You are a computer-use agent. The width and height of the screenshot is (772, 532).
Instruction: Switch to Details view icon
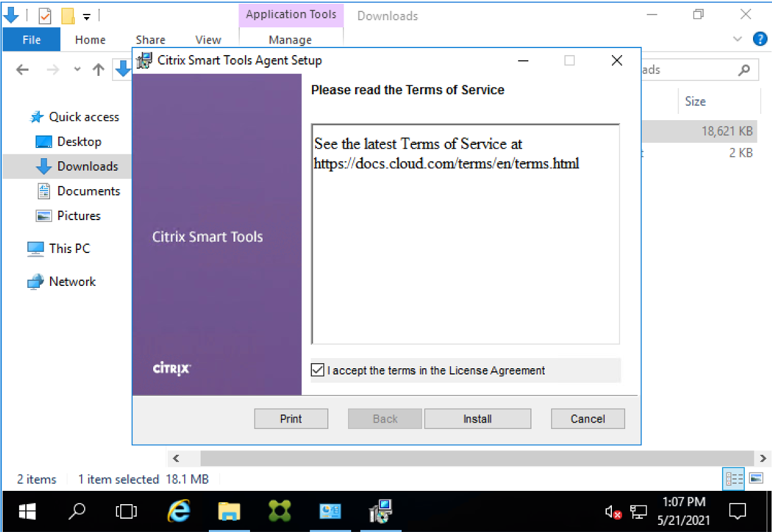[734, 479]
